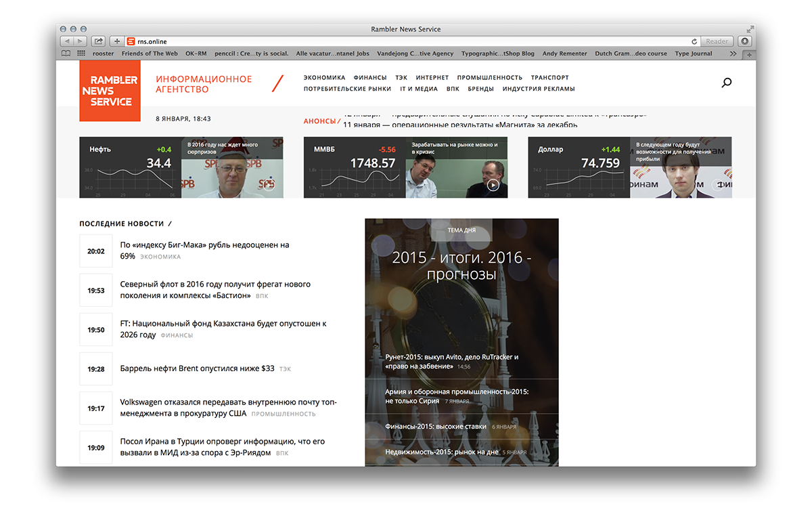Viewport: 812px width, 508px height.
Task: Open Финансы-2015: высокие ставки story
Action: click(436, 427)
